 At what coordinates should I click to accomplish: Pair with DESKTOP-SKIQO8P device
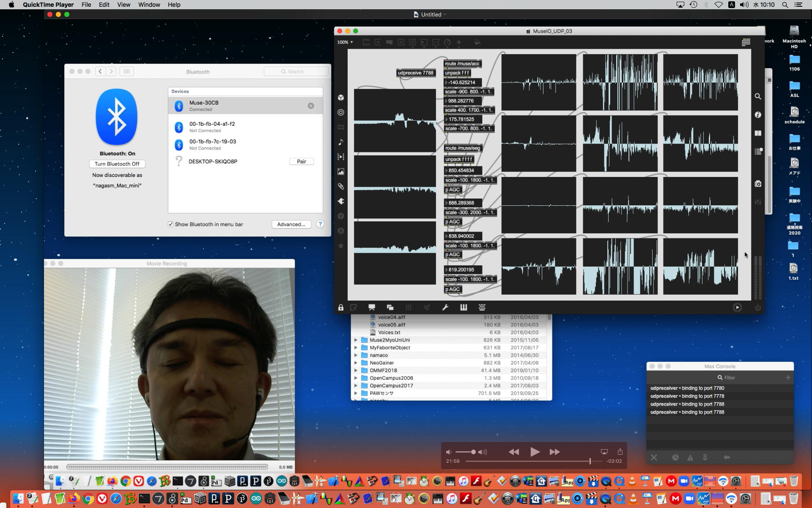301,161
